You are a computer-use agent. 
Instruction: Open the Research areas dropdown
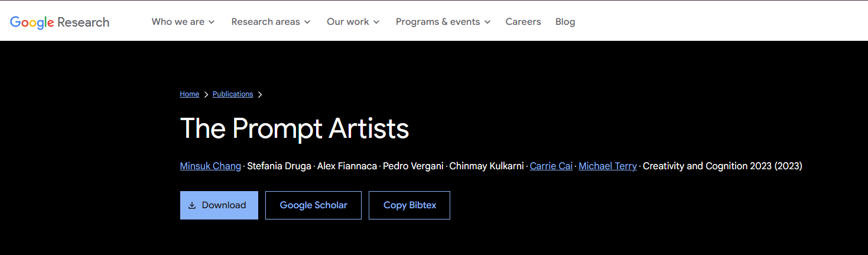tap(271, 22)
